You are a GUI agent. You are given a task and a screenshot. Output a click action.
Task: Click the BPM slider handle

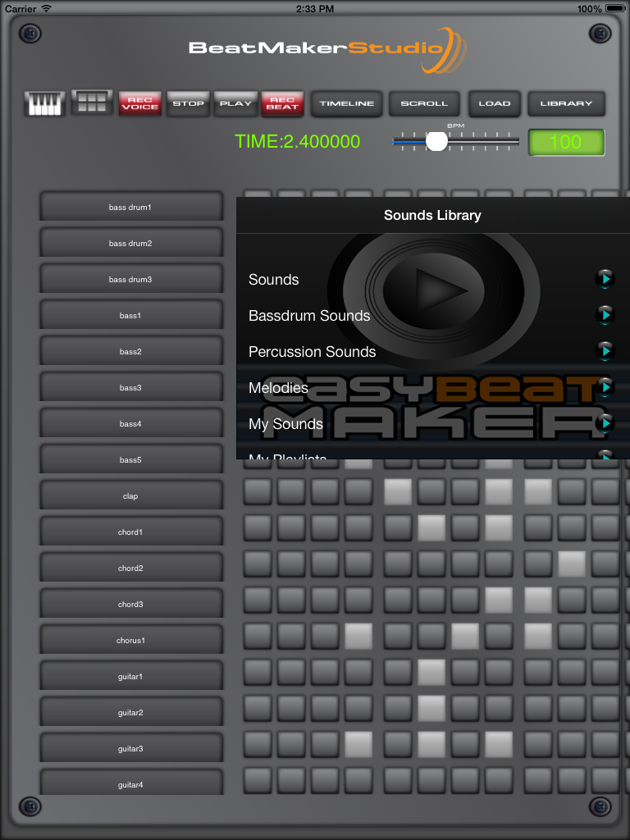point(436,141)
